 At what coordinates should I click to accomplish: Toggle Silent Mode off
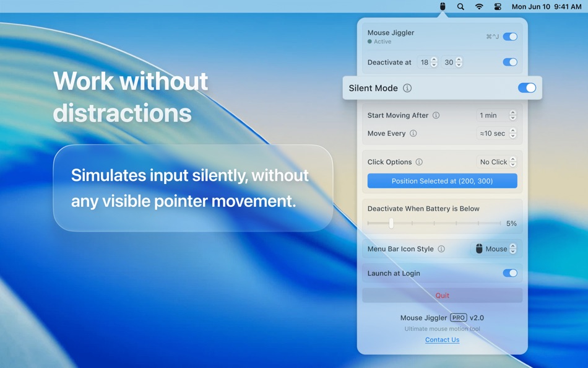point(527,88)
